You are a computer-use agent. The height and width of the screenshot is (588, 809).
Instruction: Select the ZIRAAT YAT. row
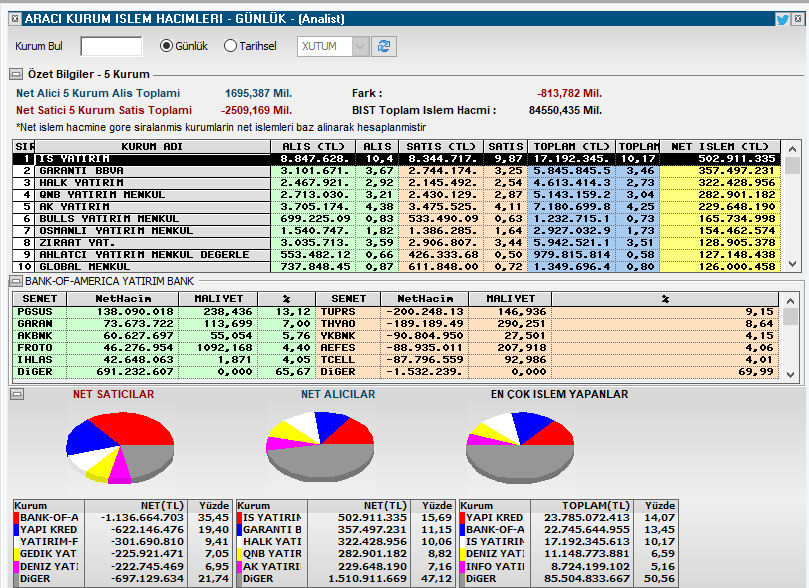click(396, 242)
